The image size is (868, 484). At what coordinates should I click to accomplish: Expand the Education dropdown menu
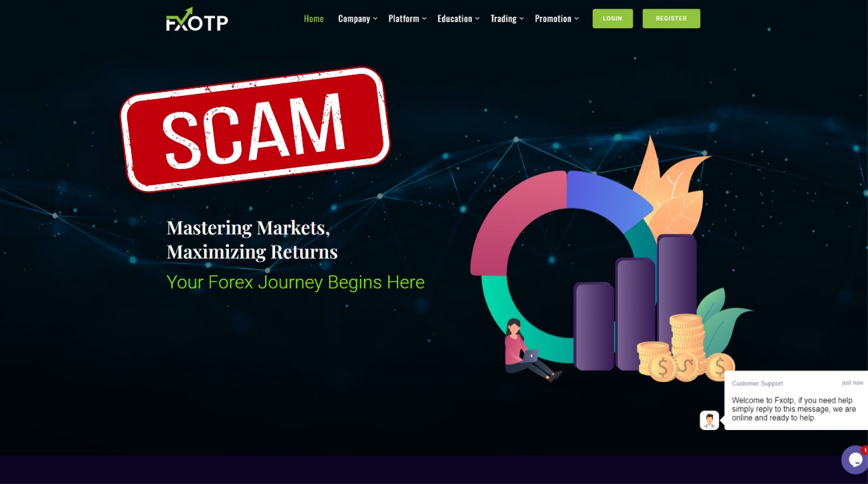tap(459, 19)
